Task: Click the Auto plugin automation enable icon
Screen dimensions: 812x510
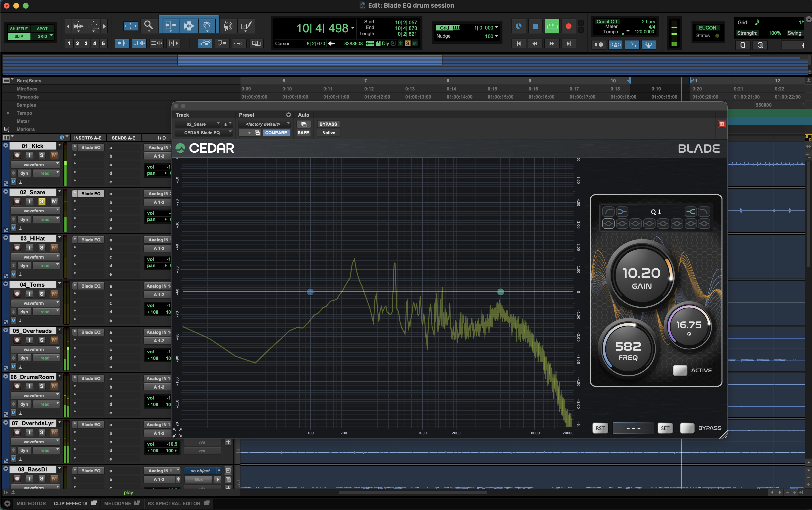Action: [x=304, y=124]
